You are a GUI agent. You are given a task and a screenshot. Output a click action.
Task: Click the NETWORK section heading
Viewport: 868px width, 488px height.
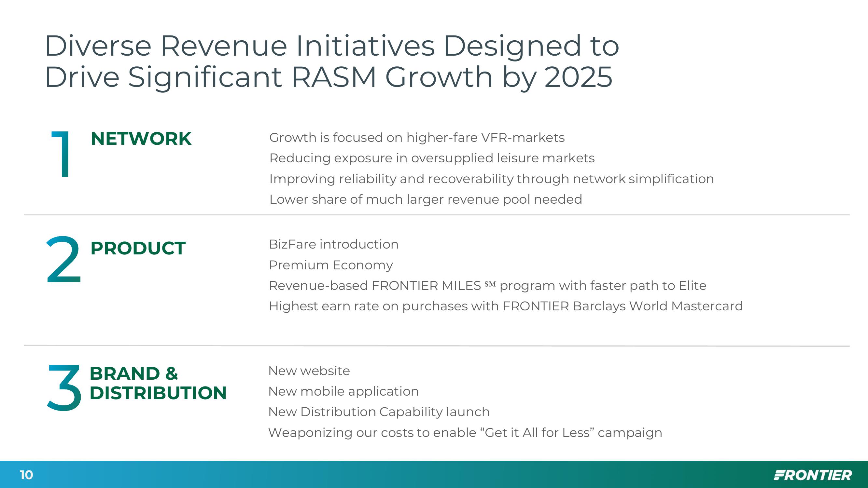141,139
